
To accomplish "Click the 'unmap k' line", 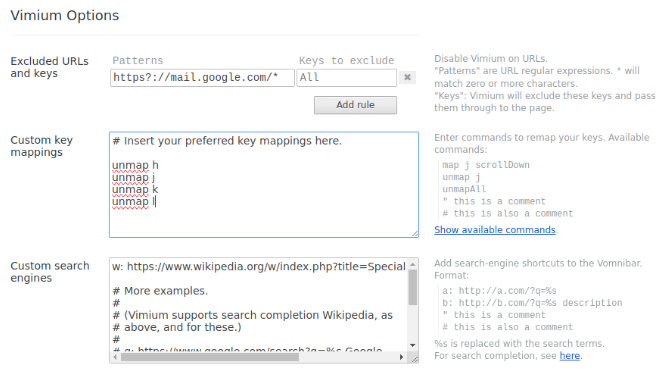I will click(135, 189).
